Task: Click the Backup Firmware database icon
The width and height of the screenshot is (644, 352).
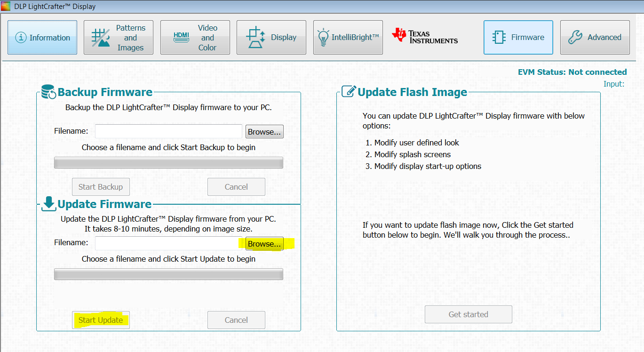Action: click(x=49, y=92)
